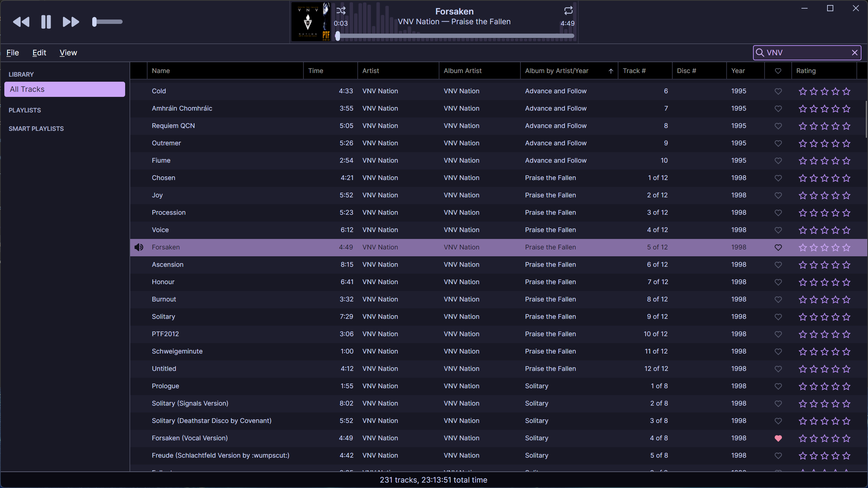
Task: Click the vertical scrollbar of the track list
Action: pyautogui.click(x=866, y=119)
